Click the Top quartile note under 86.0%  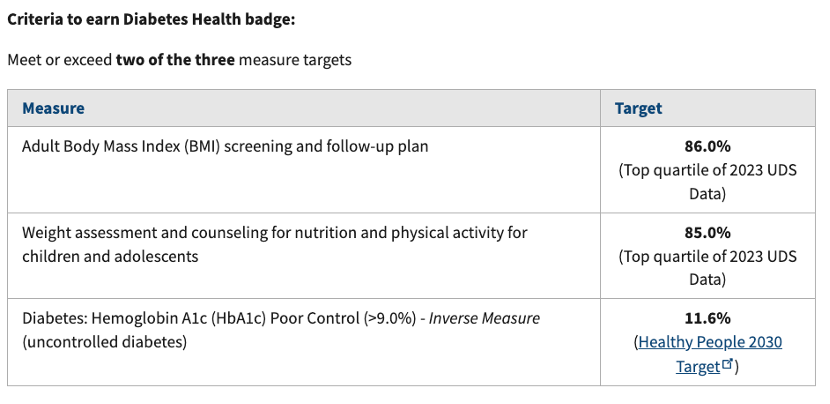pyautogui.click(x=708, y=182)
